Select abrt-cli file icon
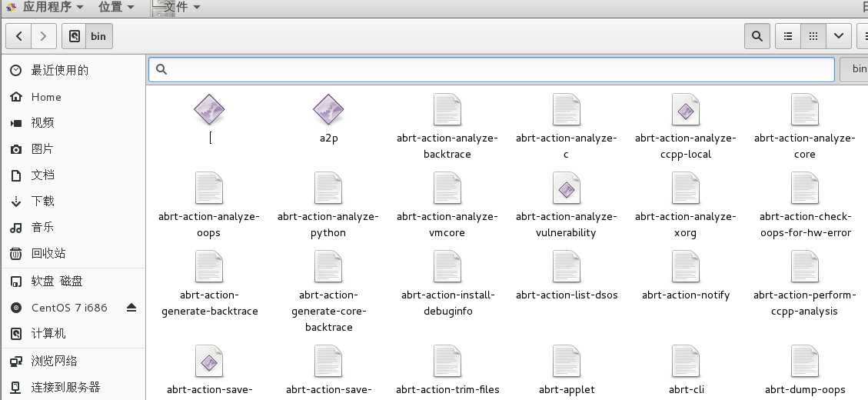Image resolution: width=868 pixels, height=400 pixels. pos(685,362)
